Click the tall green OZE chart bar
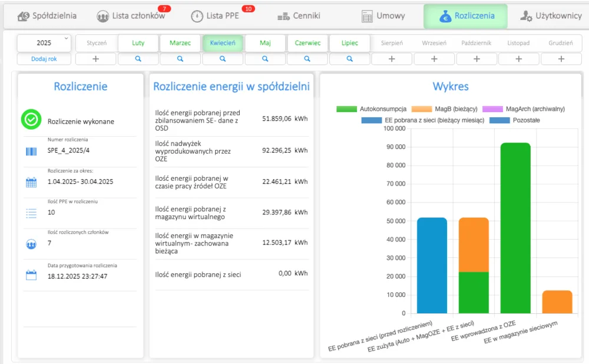Screen dimensions: 589x364 [515, 228]
